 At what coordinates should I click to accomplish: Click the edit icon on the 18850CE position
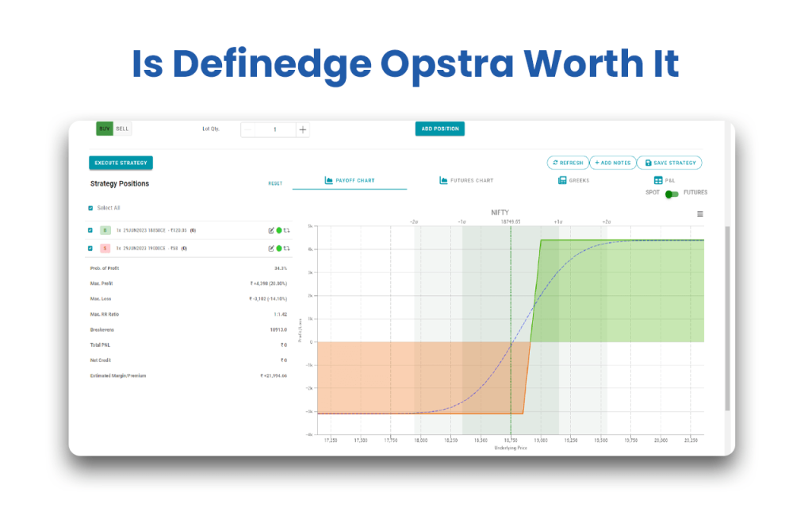pyautogui.click(x=270, y=230)
